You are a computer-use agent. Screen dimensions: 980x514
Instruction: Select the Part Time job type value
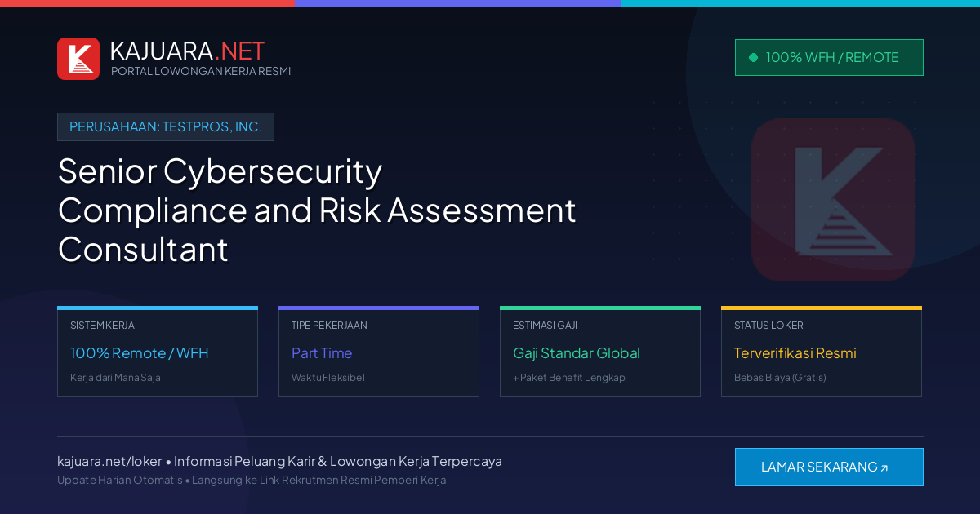322,353
